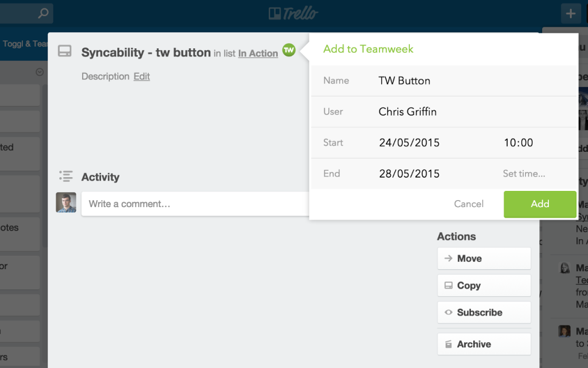
Task: Select the User field Chris Griffin
Action: [x=408, y=112]
